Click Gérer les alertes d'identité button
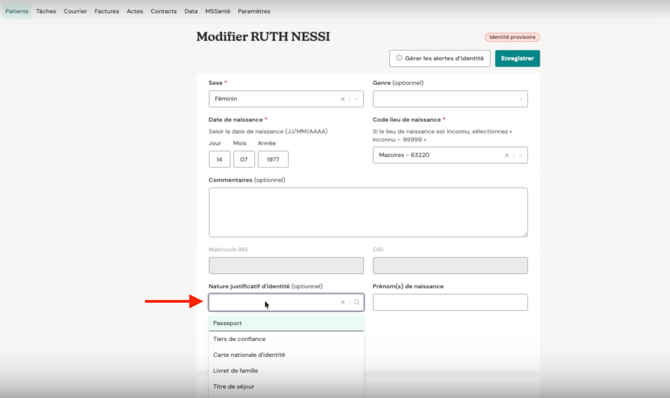This screenshot has height=398, width=670. 440,59
